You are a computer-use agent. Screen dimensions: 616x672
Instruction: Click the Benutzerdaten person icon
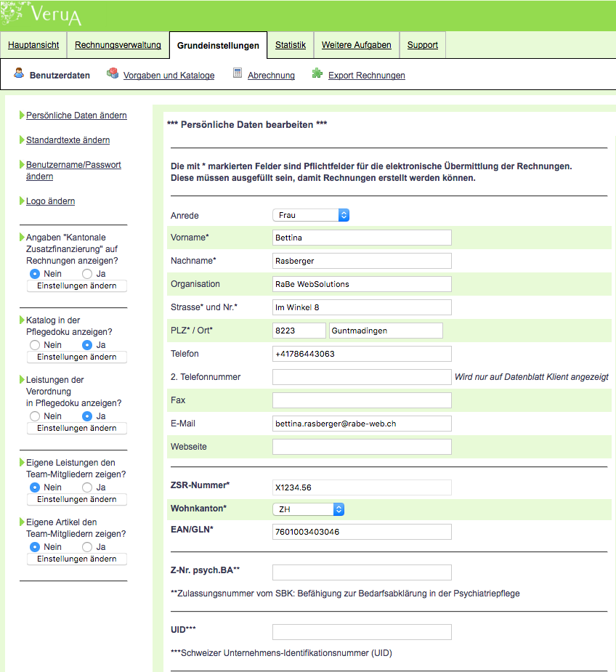coord(20,74)
